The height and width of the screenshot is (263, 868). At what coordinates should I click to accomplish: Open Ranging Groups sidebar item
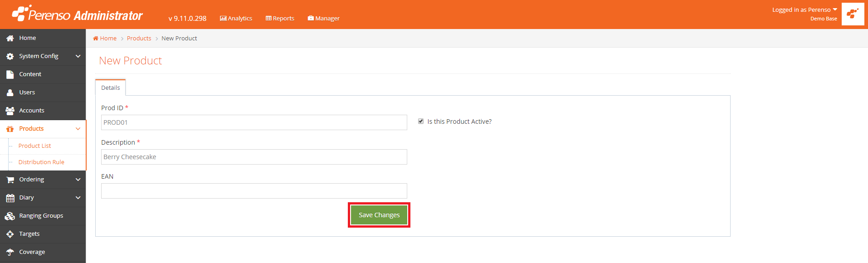click(43, 216)
